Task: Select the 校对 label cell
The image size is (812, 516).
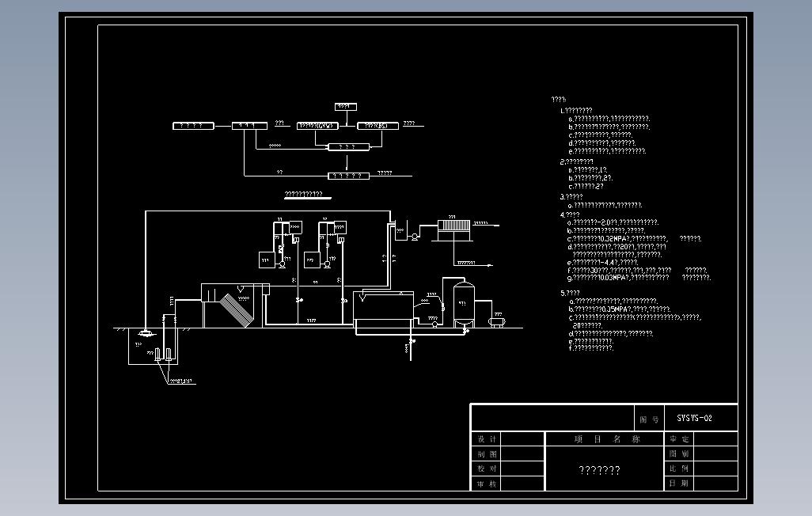Action: click(486, 469)
